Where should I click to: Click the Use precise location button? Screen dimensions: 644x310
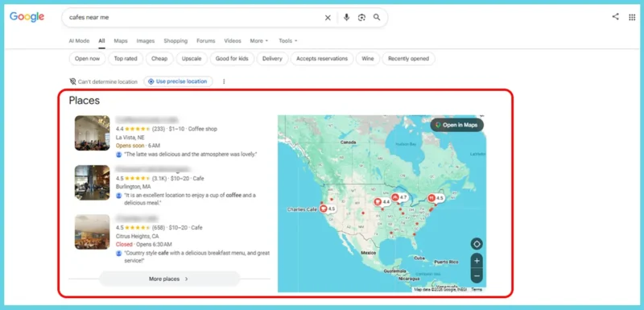[x=178, y=81]
